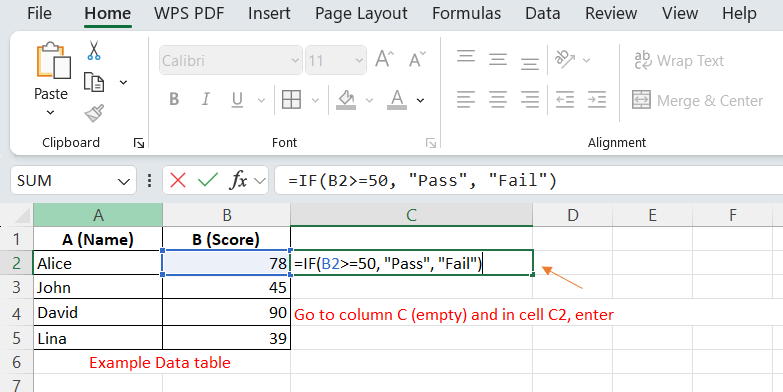This screenshot has width=783, height=392.
Task: Select column D header
Action: (573, 215)
